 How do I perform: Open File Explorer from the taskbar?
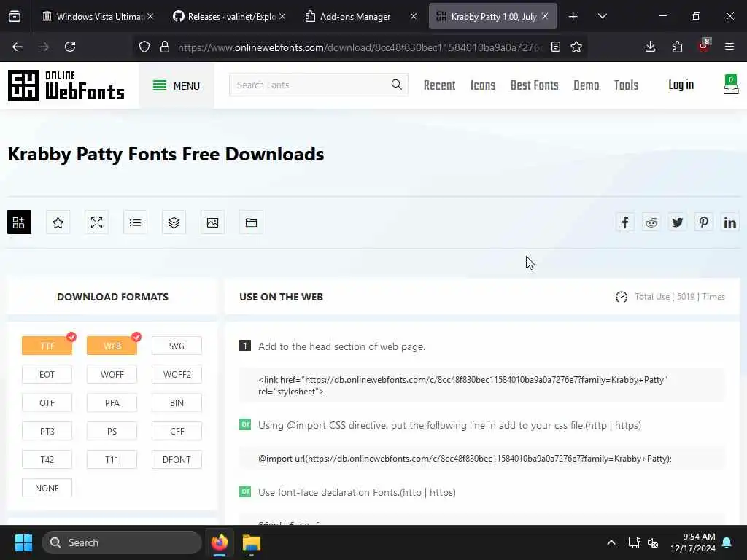click(x=252, y=542)
